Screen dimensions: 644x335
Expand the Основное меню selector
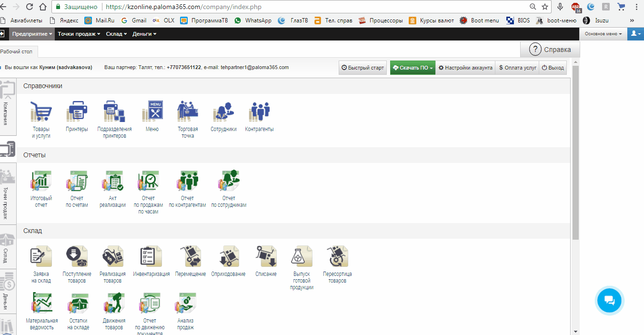tap(603, 34)
